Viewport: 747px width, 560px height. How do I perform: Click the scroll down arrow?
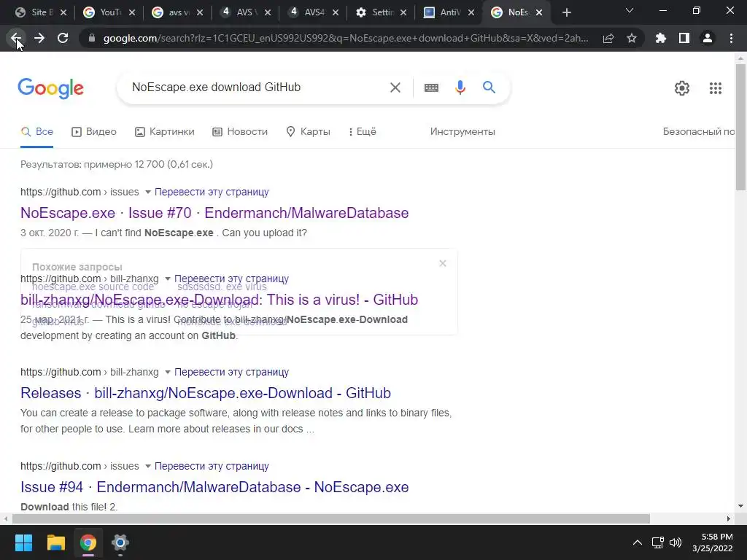(x=740, y=506)
